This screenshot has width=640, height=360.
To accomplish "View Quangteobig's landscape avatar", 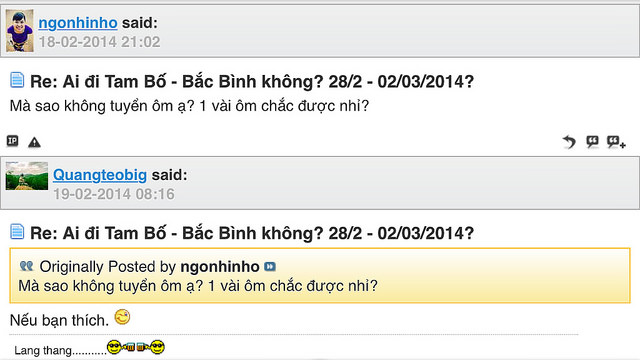I will (x=27, y=176).
